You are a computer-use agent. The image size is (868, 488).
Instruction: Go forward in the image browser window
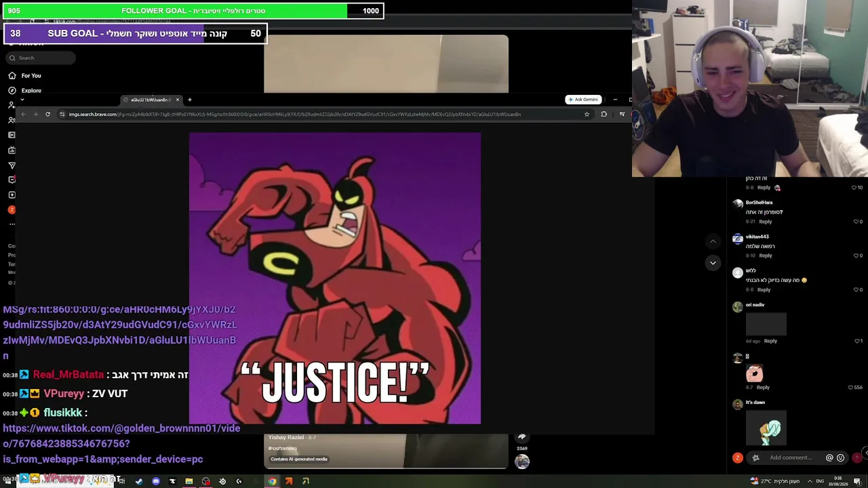[35, 114]
